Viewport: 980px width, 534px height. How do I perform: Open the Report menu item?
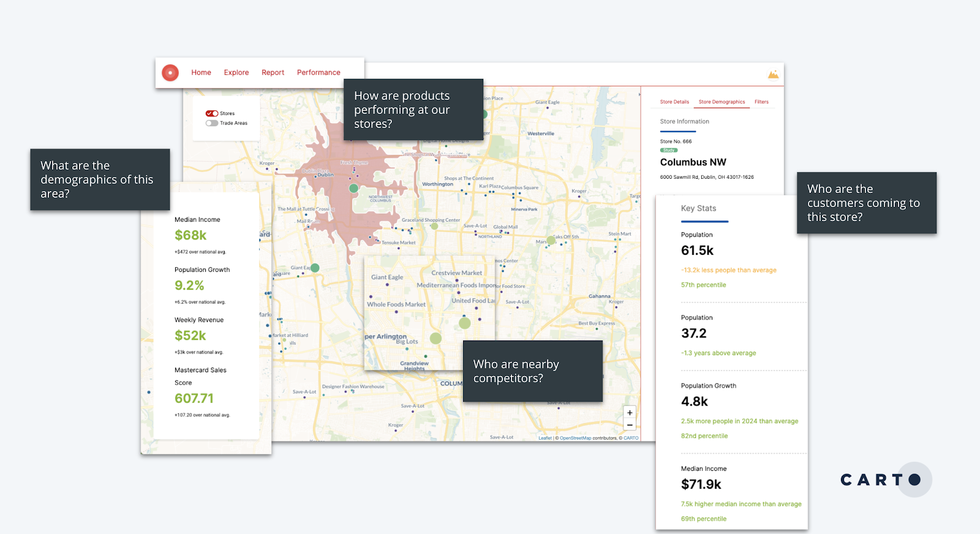pos(273,73)
